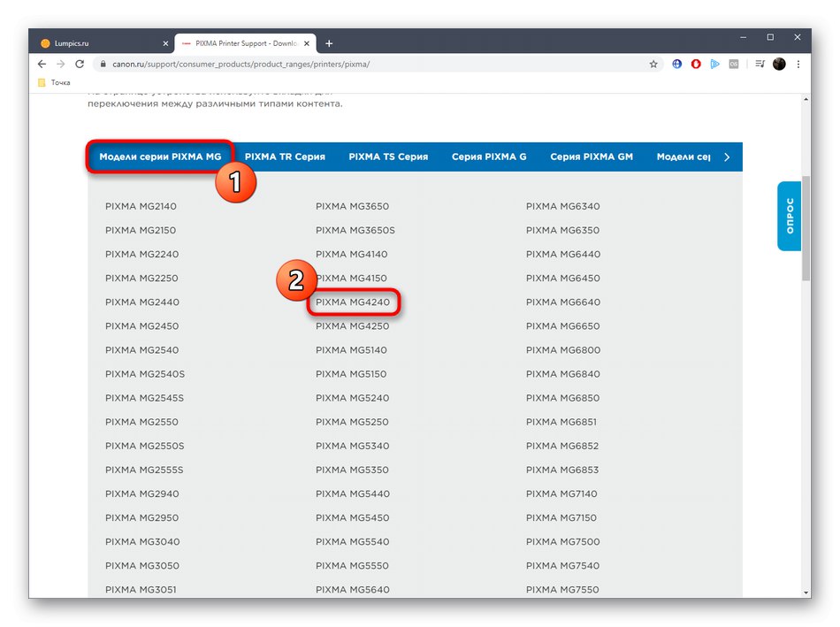Bookmark this page with the star icon
This screenshot has height=627, width=840.
click(x=653, y=64)
